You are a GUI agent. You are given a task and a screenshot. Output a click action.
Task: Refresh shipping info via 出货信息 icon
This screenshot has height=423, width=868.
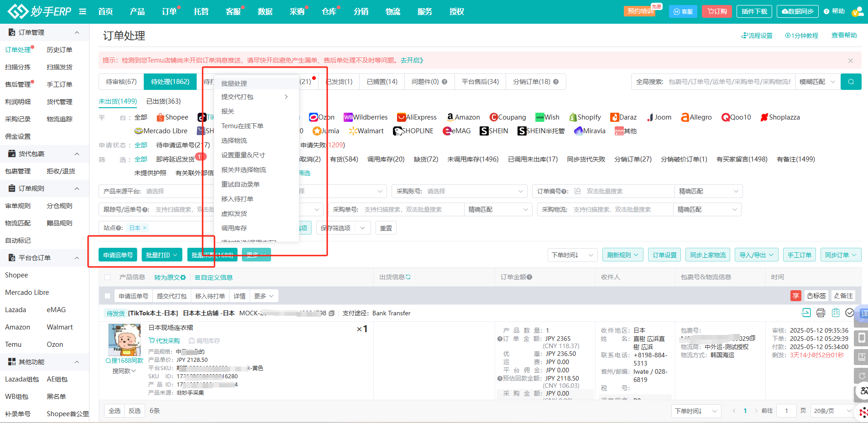408,277
